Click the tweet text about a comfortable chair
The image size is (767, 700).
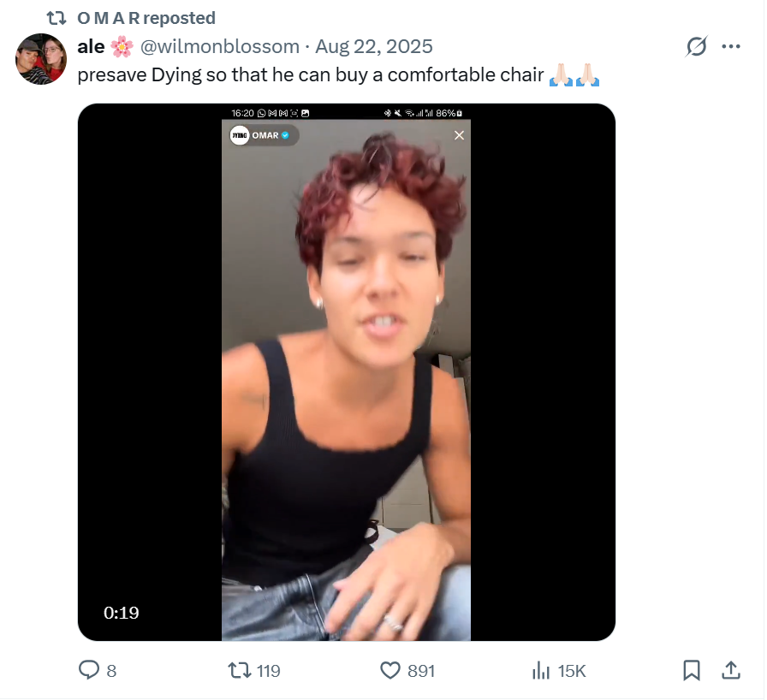pyautogui.click(x=310, y=74)
